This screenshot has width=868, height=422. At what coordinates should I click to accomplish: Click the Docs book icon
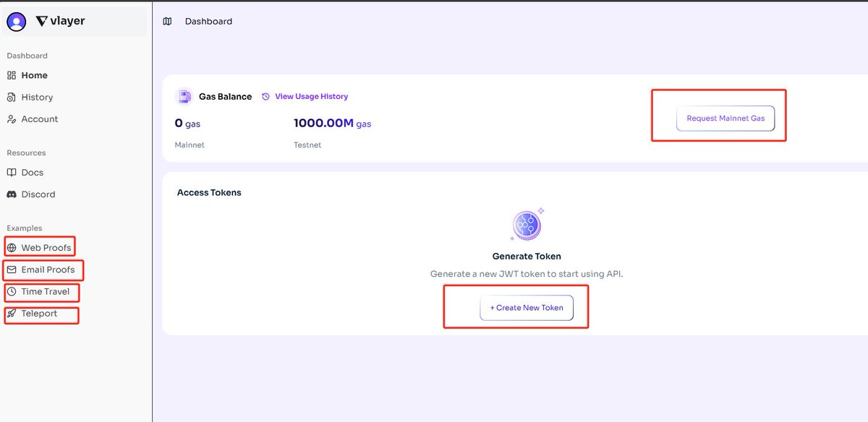pyautogui.click(x=12, y=173)
